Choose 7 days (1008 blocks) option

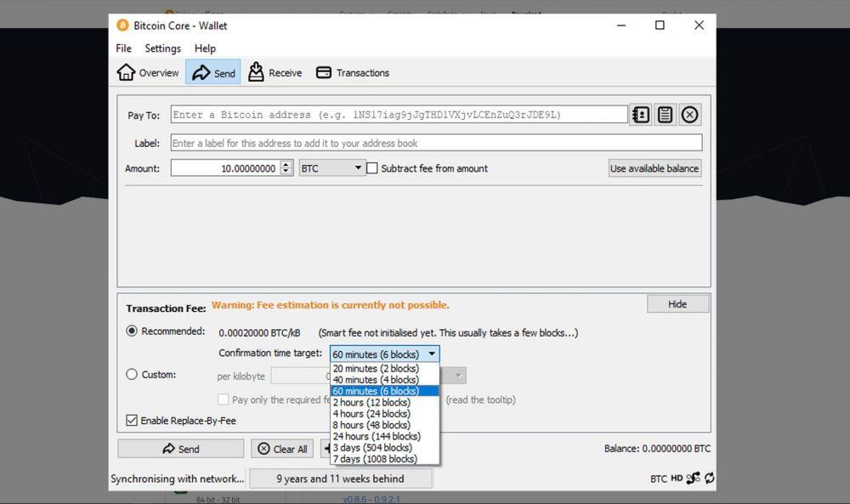[x=385, y=459]
